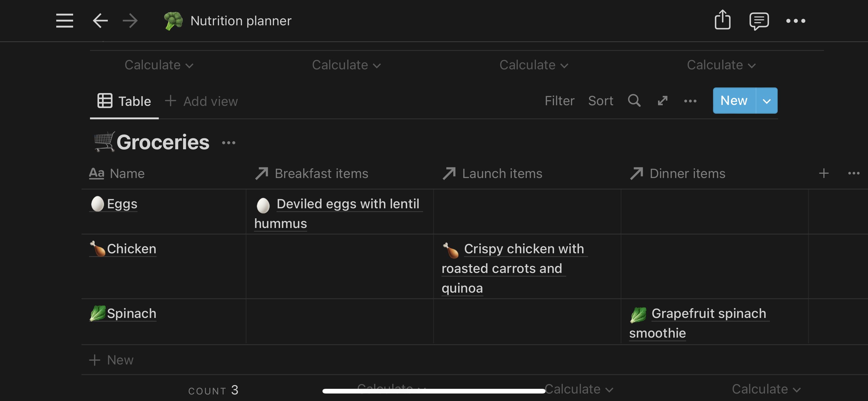Go back with the left arrow
This screenshot has height=401, width=868.
(100, 21)
